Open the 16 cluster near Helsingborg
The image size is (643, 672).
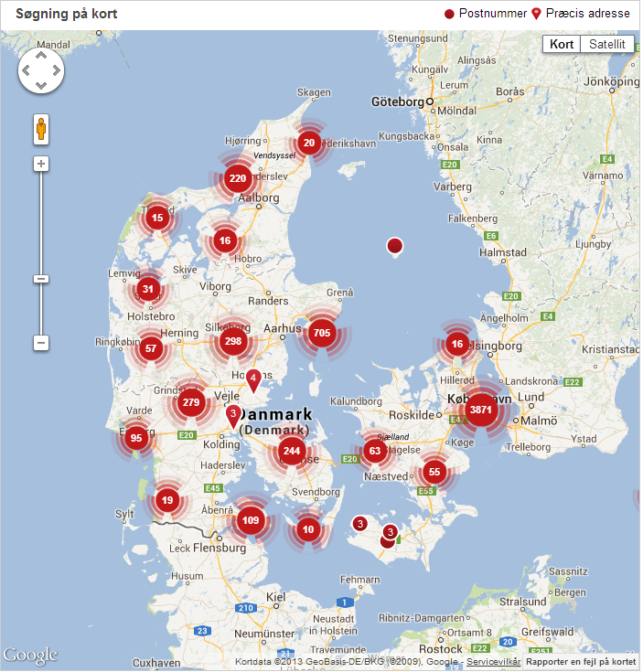457,344
